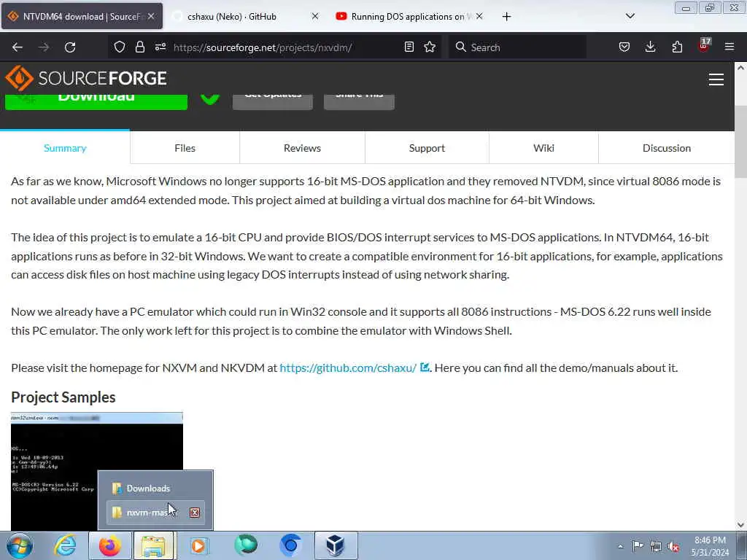Click the site padlock icon
This screenshot has width=747, height=560.
pyautogui.click(x=139, y=47)
